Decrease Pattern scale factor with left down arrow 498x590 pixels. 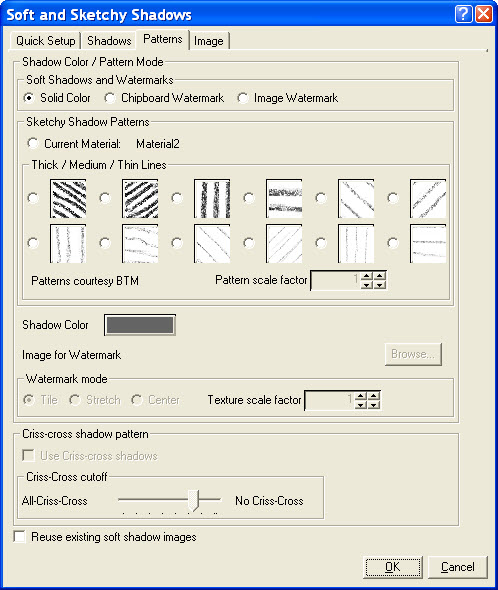click(367, 285)
